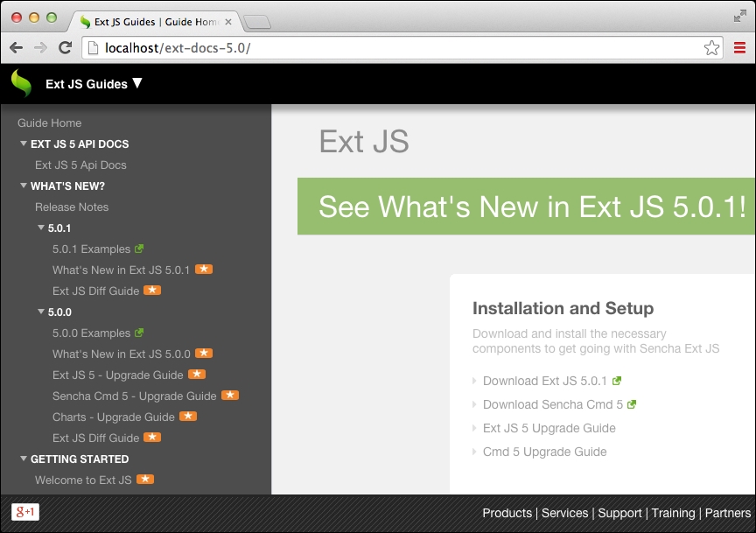Click See What's New in Ext JS 5.0.1 banner
The image size is (756, 533).
[x=527, y=207]
